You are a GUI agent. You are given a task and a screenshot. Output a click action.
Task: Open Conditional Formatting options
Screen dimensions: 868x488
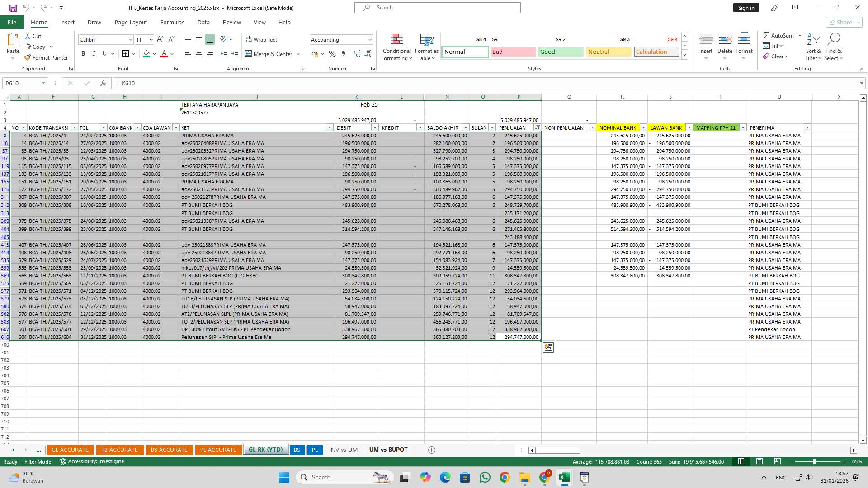(396, 47)
